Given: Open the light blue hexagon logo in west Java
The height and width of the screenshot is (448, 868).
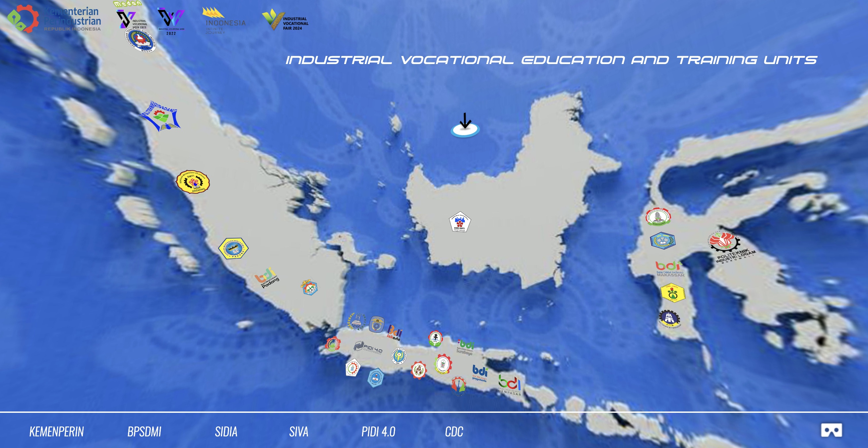Looking at the screenshot, I should pos(375,378).
